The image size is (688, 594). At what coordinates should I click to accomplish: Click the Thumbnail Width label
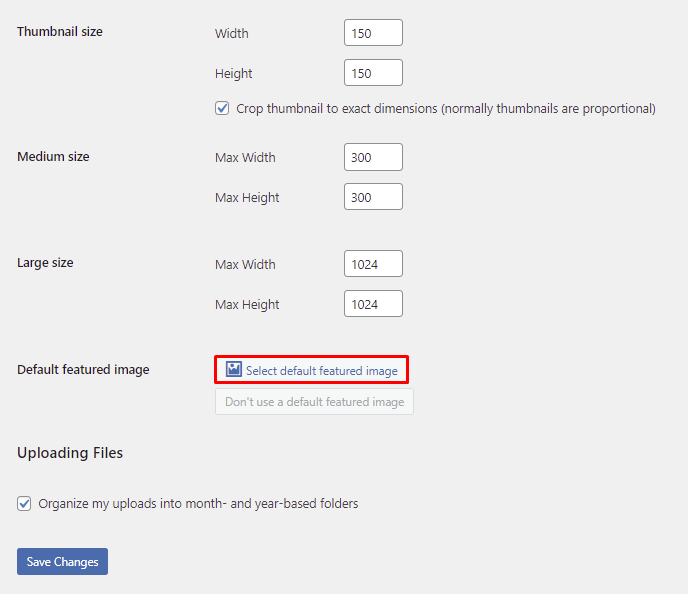[232, 33]
